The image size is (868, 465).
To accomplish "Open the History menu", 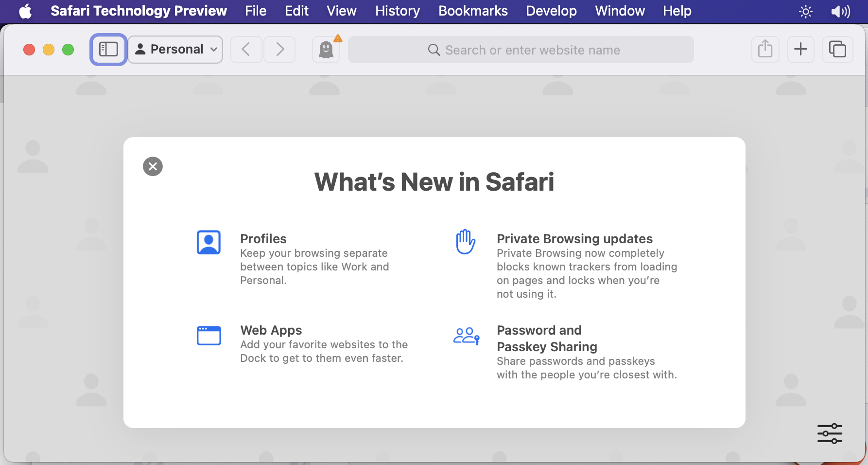I will click(x=397, y=11).
